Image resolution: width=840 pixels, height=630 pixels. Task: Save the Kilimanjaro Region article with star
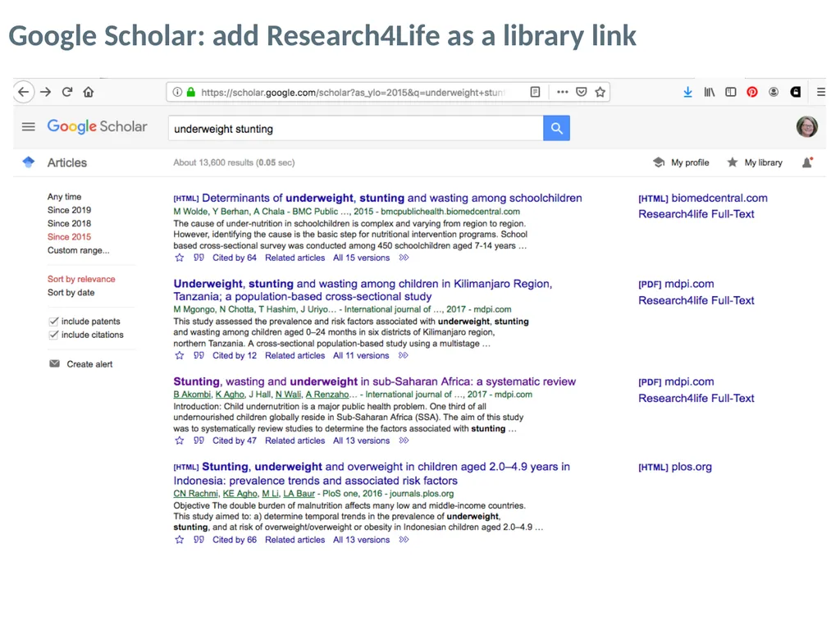(180, 355)
